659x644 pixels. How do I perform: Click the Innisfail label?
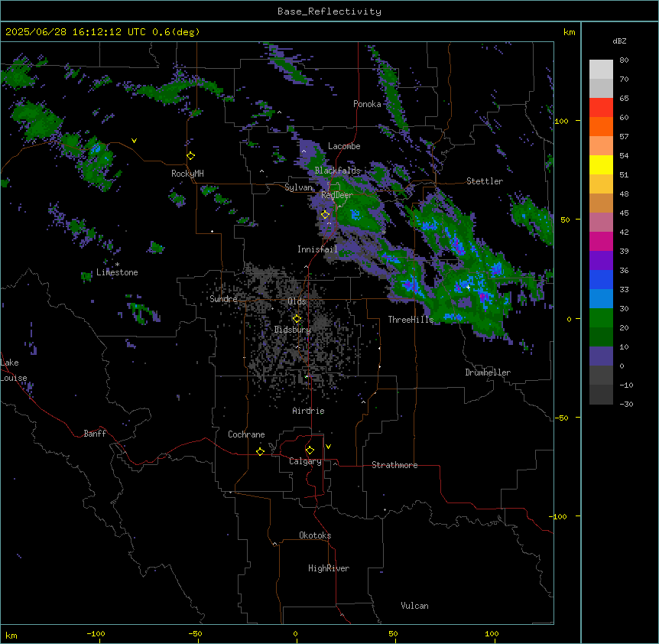[317, 249]
